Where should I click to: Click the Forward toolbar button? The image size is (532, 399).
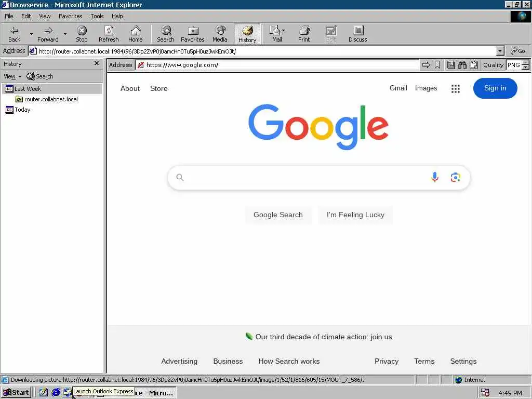(x=48, y=34)
